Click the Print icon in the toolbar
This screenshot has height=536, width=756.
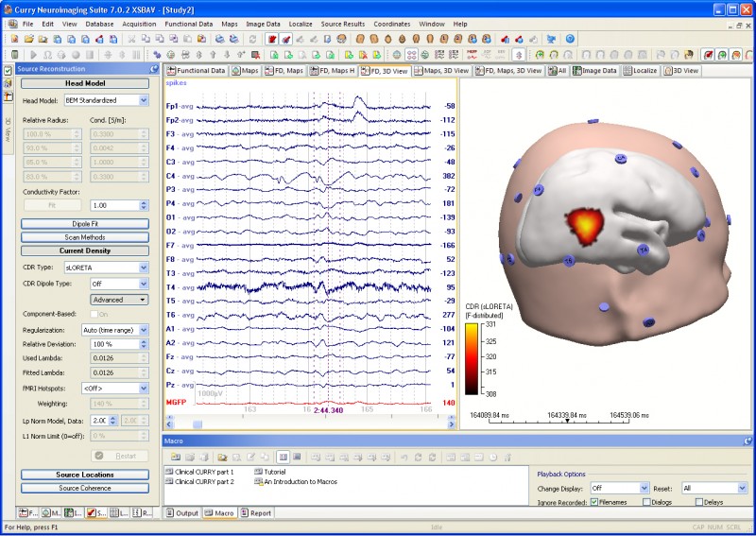[x=218, y=39]
